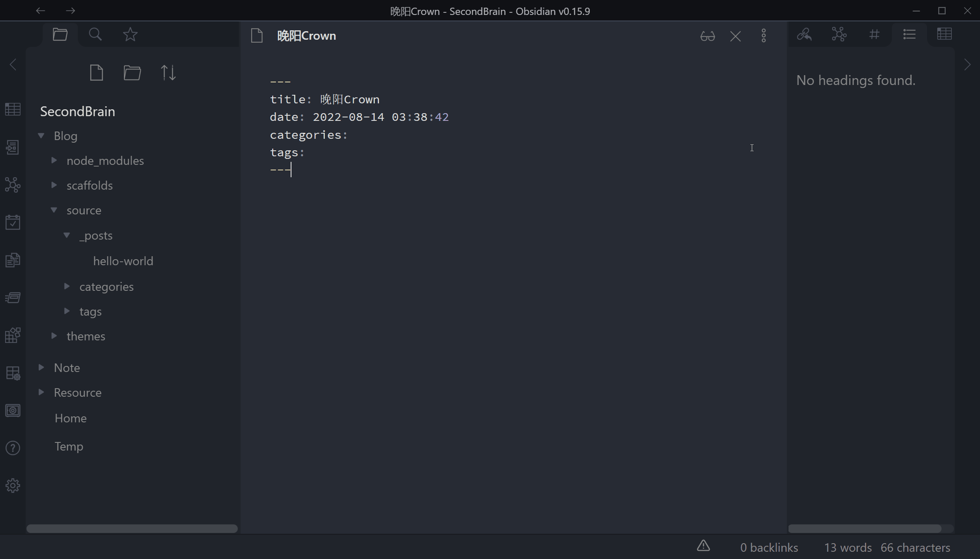Show the local graph panel
The width and height of the screenshot is (980, 559).
[x=839, y=34]
